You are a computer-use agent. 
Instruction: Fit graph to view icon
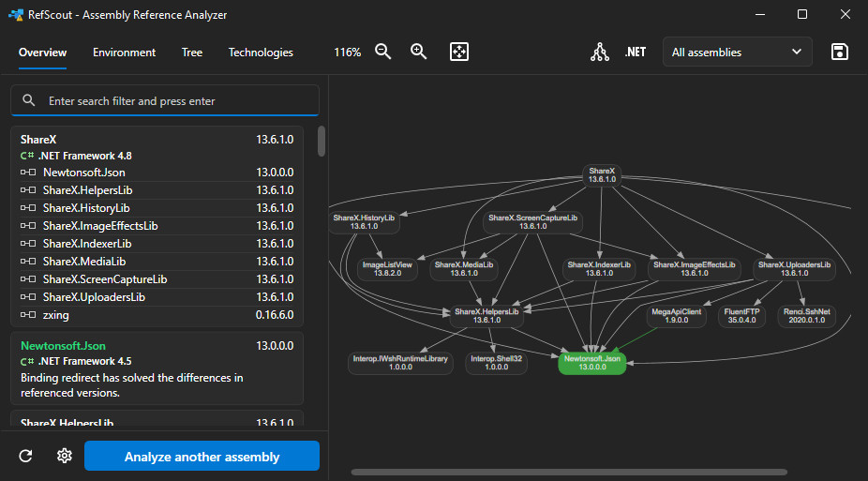pyautogui.click(x=459, y=52)
